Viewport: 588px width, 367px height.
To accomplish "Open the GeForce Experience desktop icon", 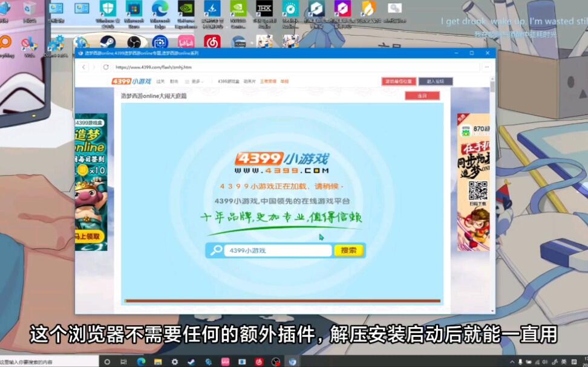I will 186,15.
